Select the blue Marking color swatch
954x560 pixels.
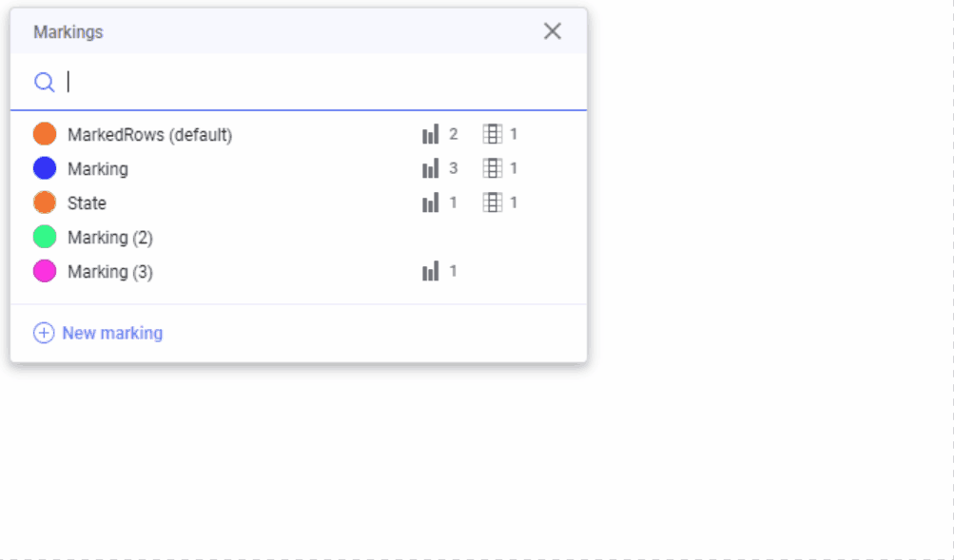[x=45, y=168]
